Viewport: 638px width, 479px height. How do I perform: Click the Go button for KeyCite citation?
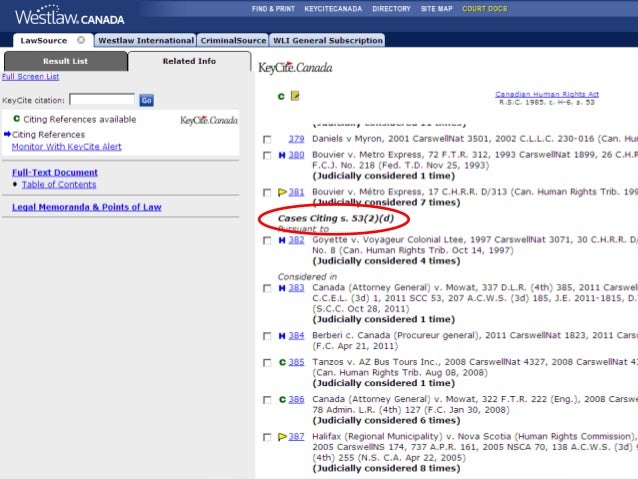click(x=146, y=100)
